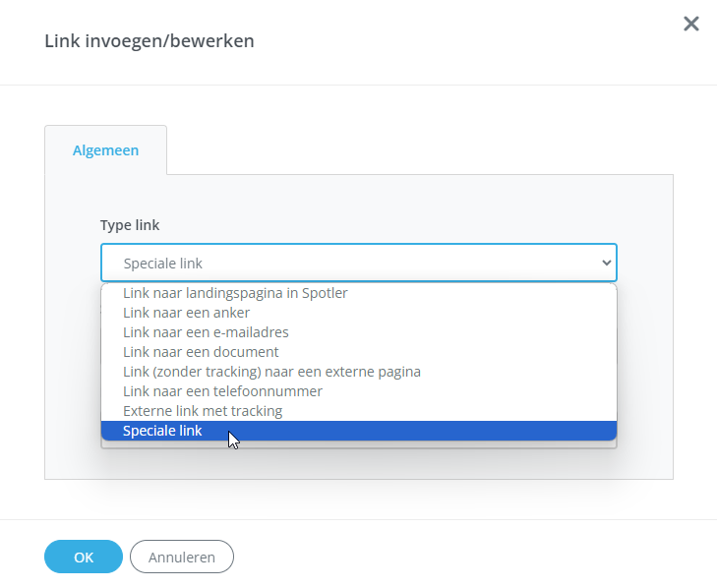Choose 'Link (zonder tracking) naar een externe pagina'
The height and width of the screenshot is (588, 717).
click(x=271, y=372)
